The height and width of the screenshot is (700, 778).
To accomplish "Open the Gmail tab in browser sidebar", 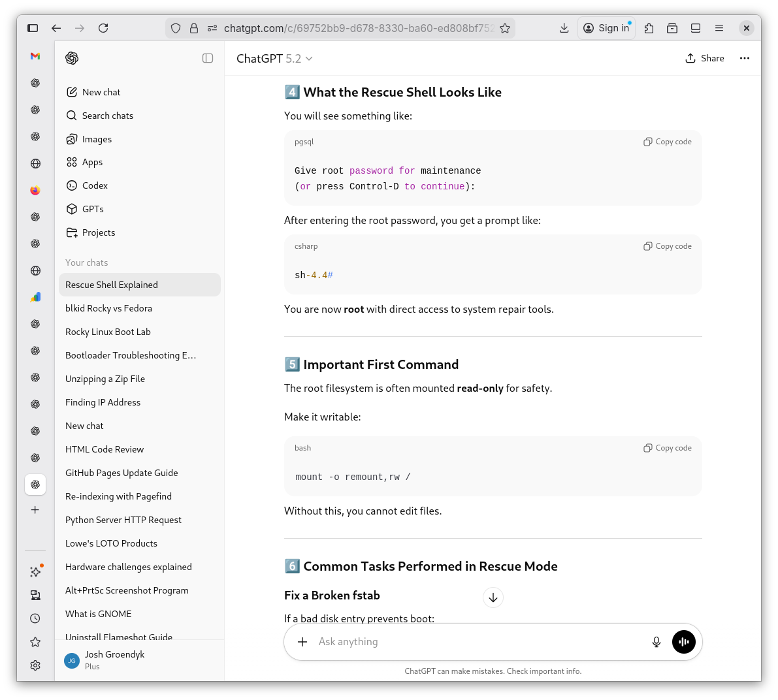I will (35, 56).
